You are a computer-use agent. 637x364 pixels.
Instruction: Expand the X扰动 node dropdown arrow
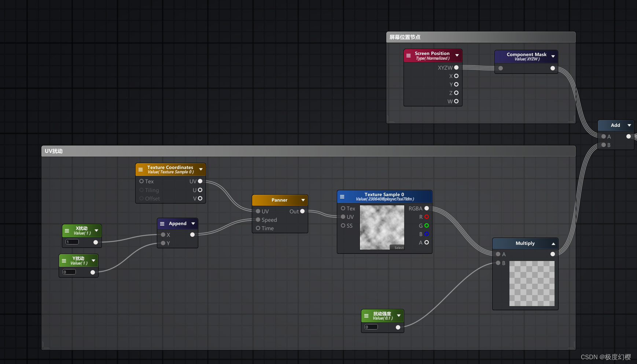point(96,231)
